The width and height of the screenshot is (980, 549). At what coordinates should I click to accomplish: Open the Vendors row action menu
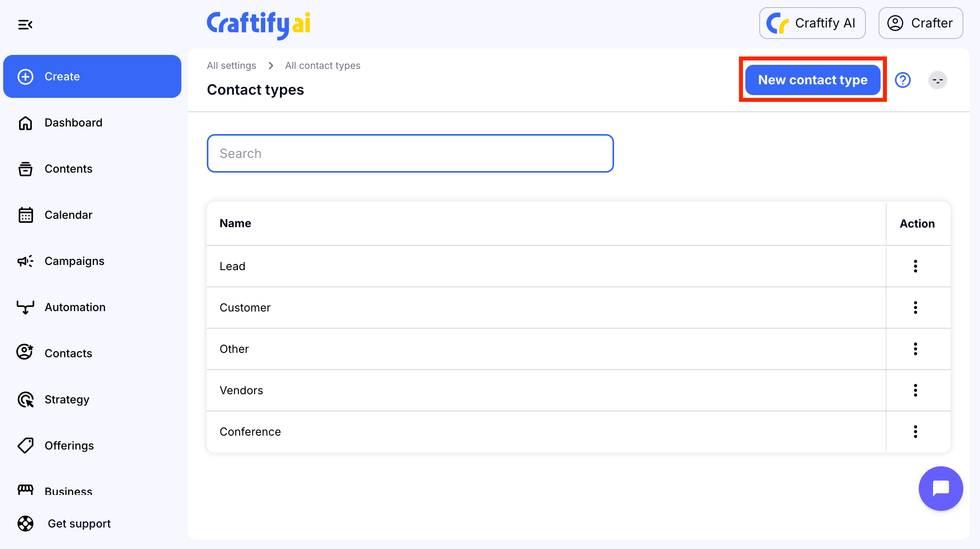[915, 390]
